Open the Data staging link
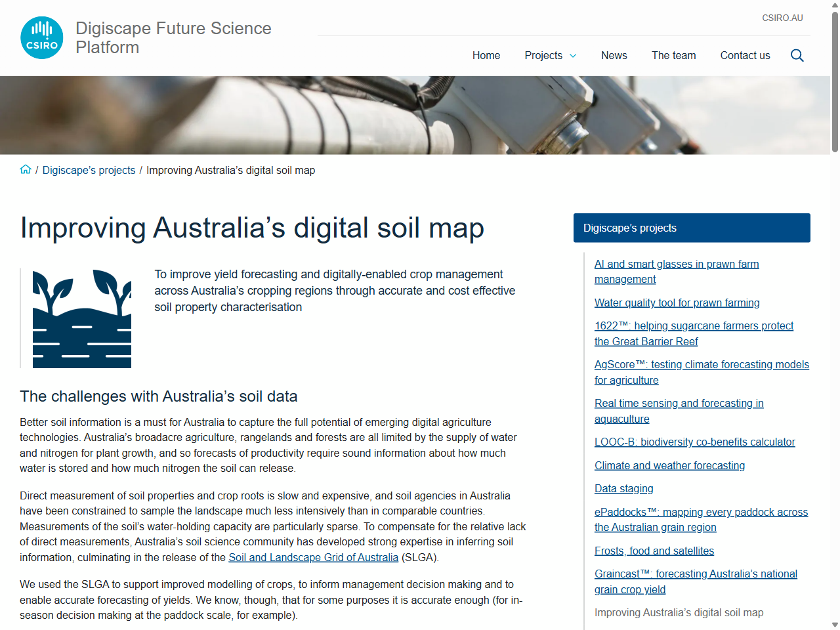Screen dimensions: 840x630 [x=624, y=488]
